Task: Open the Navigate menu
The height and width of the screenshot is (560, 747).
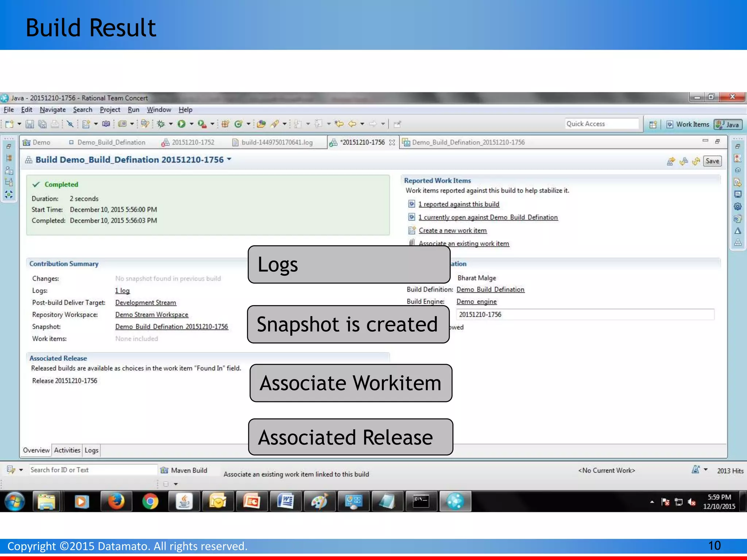Action: coord(53,110)
